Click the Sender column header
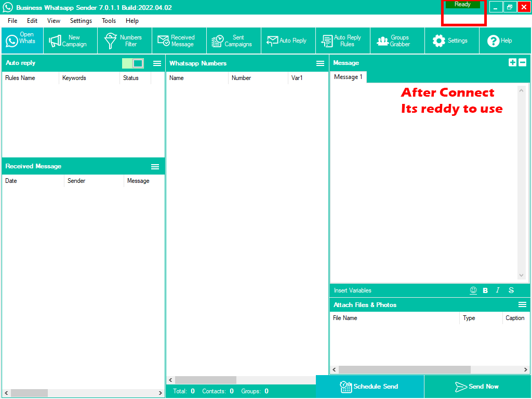Screen dimensions: 532x399 tap(94, 181)
